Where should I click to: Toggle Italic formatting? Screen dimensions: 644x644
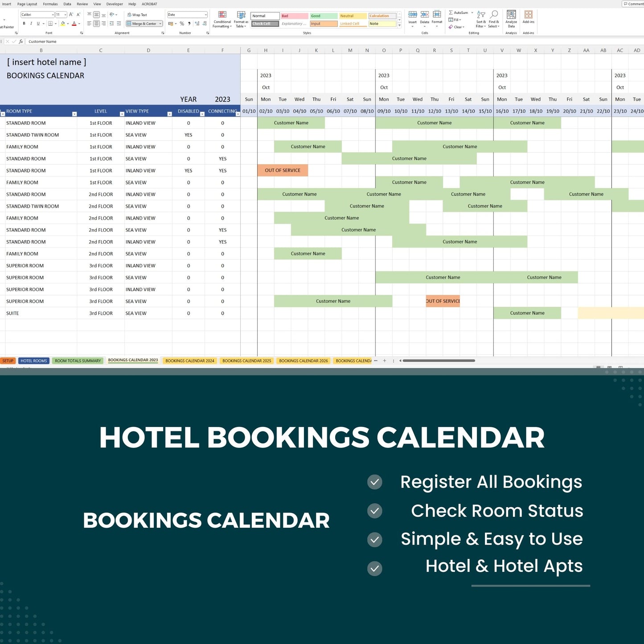[x=31, y=24]
